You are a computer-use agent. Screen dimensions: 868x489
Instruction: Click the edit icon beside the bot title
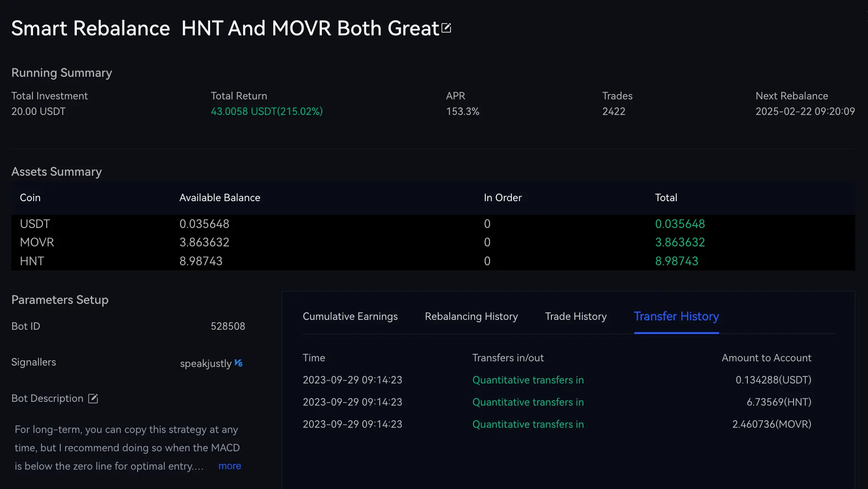coord(446,28)
